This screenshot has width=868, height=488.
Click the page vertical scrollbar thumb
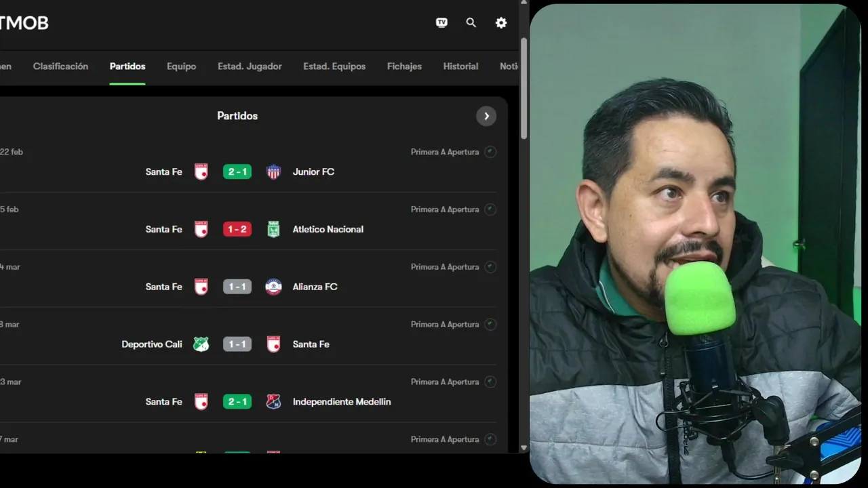(524, 88)
